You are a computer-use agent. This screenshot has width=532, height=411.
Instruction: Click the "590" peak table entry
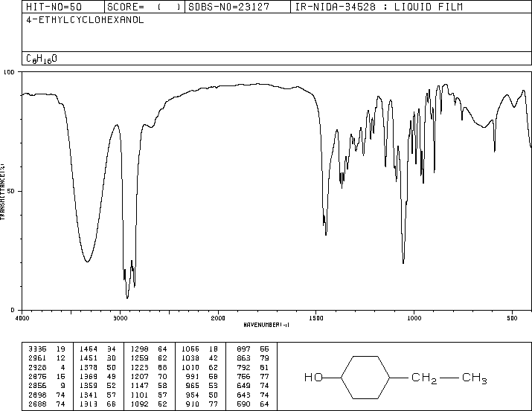[x=243, y=404]
